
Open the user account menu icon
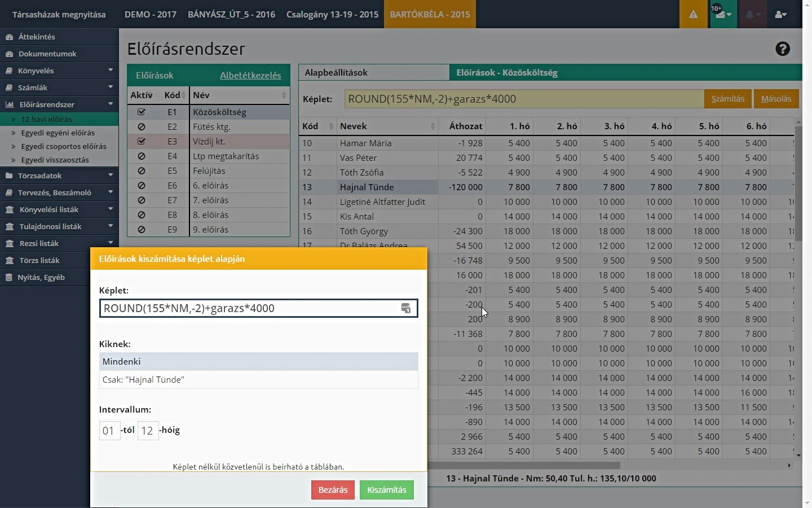[780, 15]
